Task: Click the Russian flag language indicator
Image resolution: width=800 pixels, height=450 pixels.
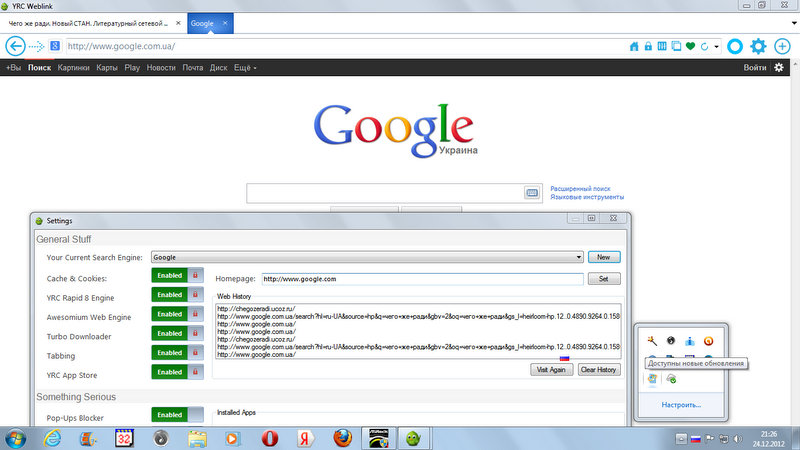Action: 695,439
